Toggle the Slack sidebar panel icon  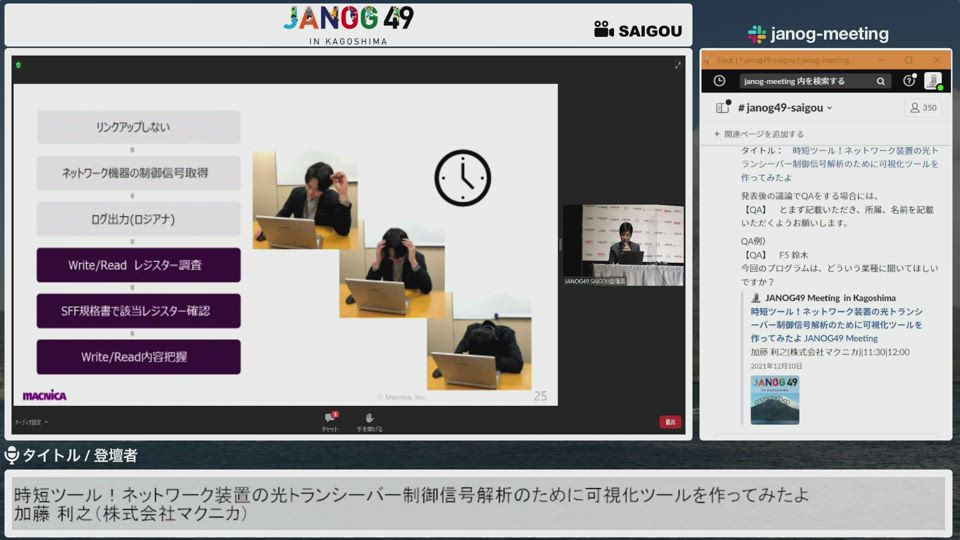pos(722,108)
